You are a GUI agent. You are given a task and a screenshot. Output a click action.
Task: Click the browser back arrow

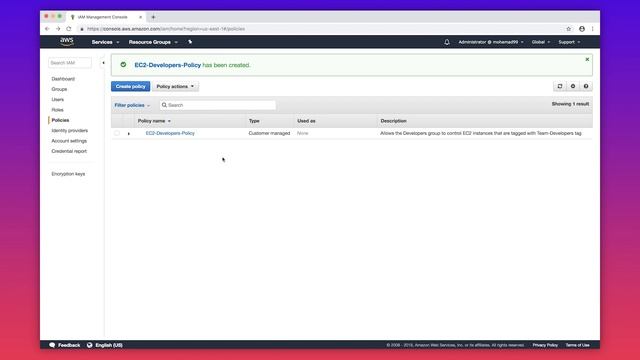47,29
